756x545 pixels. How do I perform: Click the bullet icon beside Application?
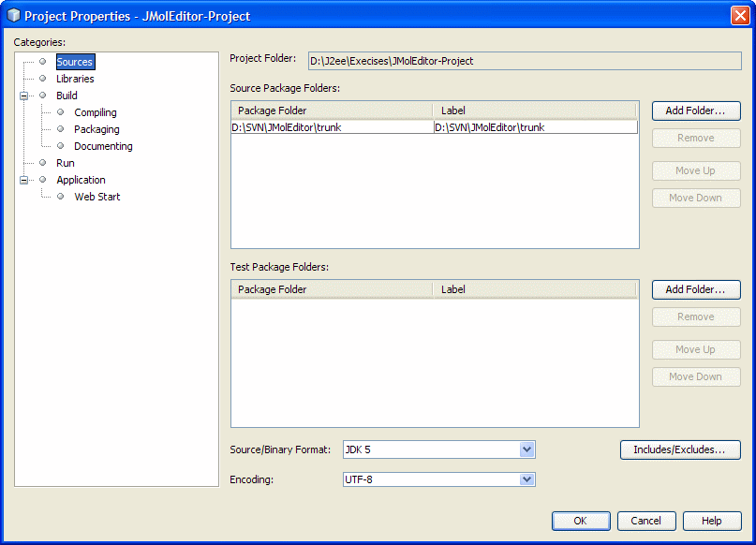tap(43, 180)
